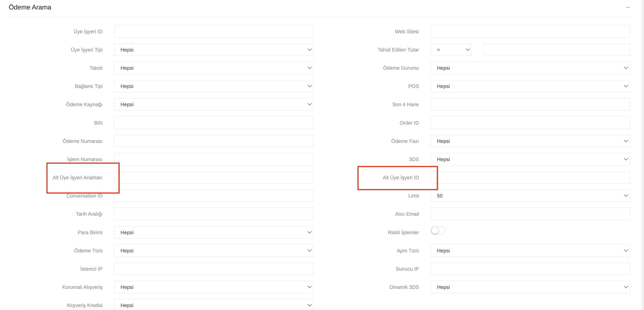Open the Üye İşyeri Tipi dropdown
The image size is (644, 310).
pos(214,50)
